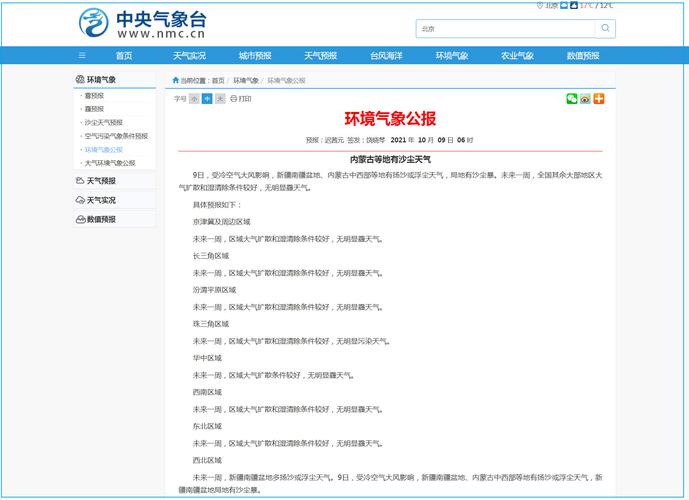The height and width of the screenshot is (500, 689).
Task: Click the subtitle 内蒙古等地有沙尘天气
Action: (390, 159)
